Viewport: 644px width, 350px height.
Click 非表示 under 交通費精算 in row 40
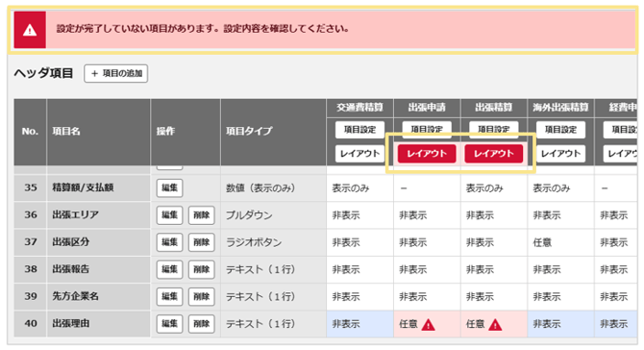pyautogui.click(x=346, y=324)
